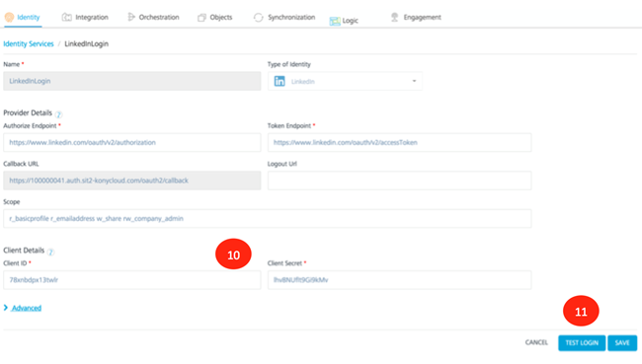Click the Logic tab icon
The width and height of the screenshot is (642, 364).
[x=335, y=22]
